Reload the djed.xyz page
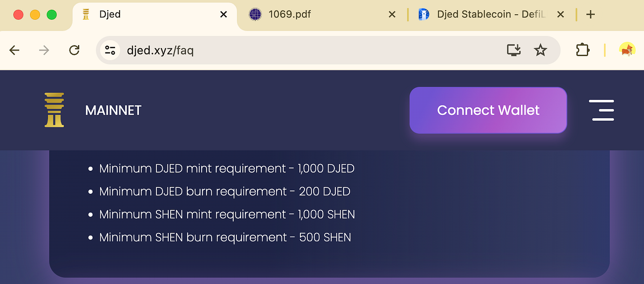This screenshot has height=284, width=644. coord(74,50)
